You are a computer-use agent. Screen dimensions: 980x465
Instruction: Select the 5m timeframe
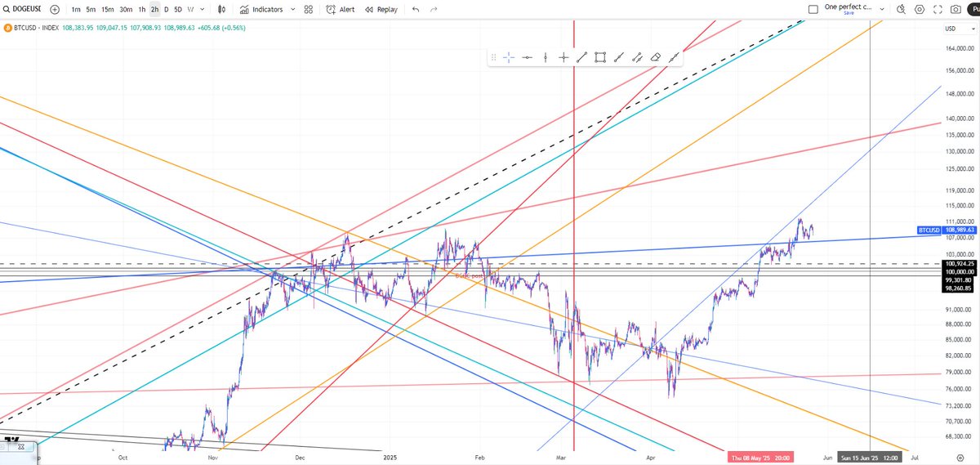coord(91,9)
